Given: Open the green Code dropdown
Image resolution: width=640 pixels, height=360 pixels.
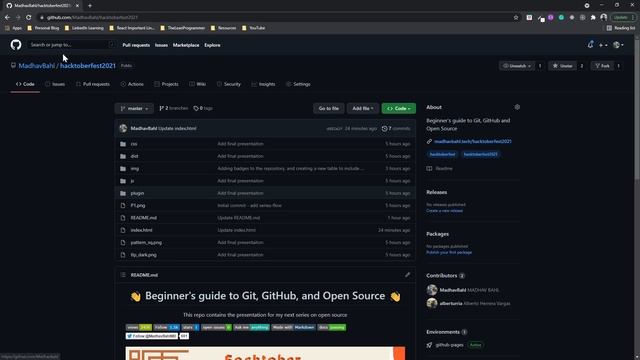Looking at the screenshot, I should [399, 108].
